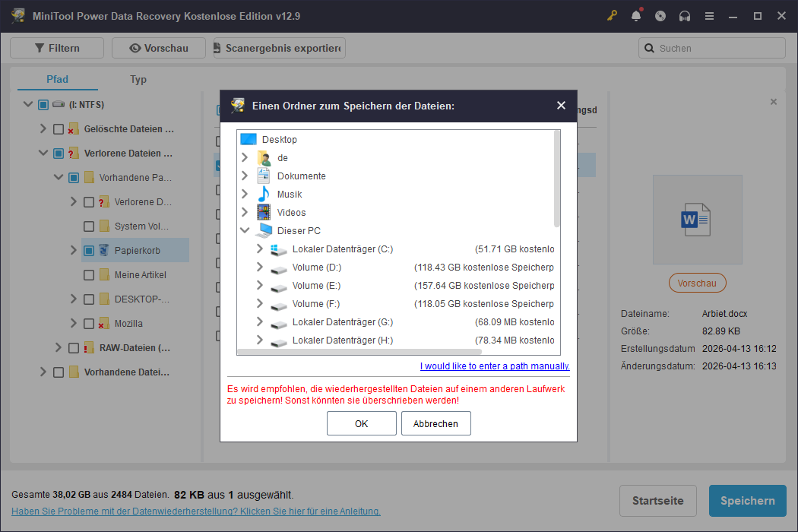The height and width of the screenshot is (532, 798).
Task: Expand the Dokumente folder in dialog
Action: pyautogui.click(x=245, y=176)
